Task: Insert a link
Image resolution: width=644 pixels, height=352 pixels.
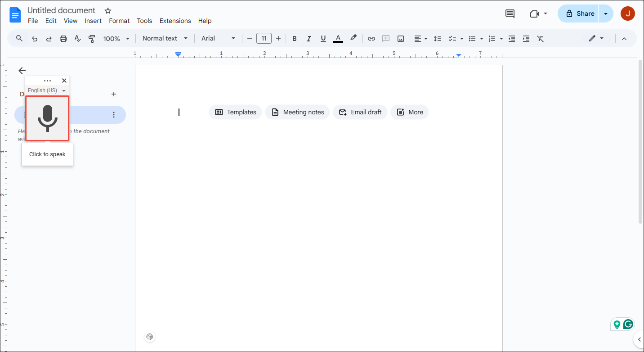Action: pos(371,38)
